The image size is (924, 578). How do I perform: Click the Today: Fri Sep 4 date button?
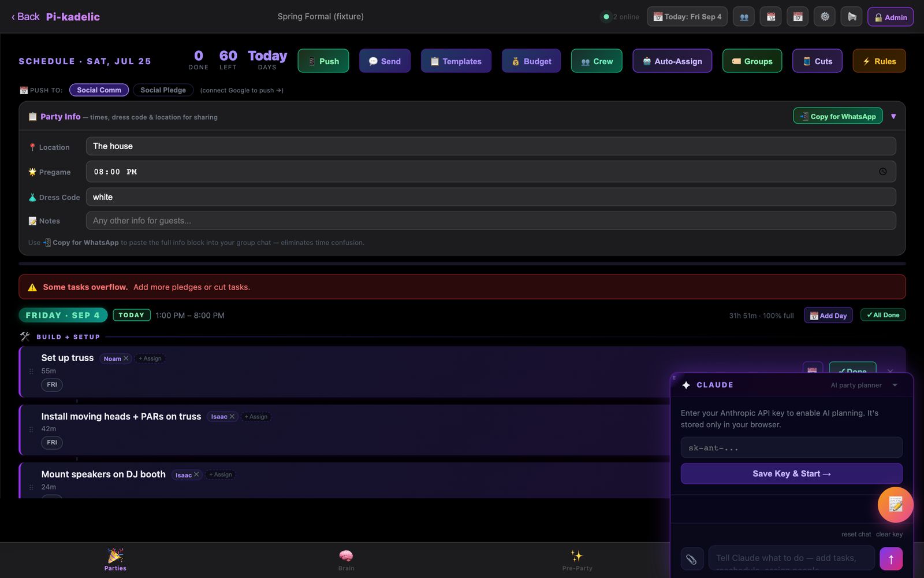[687, 17]
